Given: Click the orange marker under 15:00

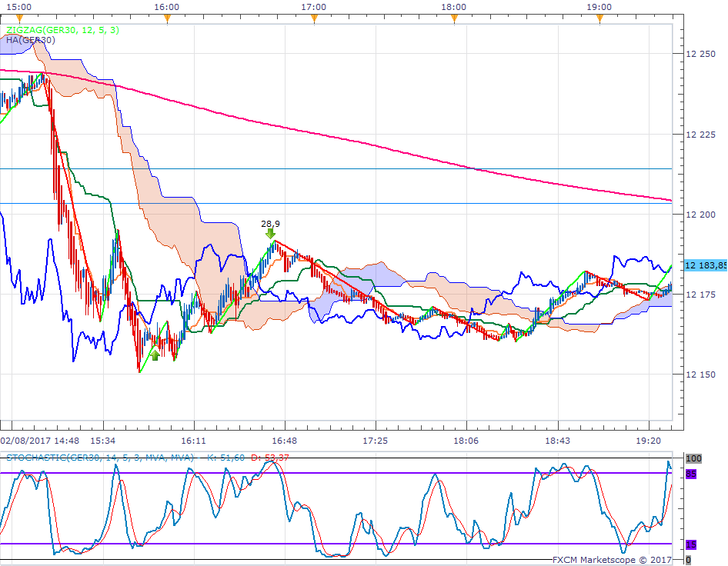Looking at the screenshot, I should pyautogui.click(x=19, y=18).
